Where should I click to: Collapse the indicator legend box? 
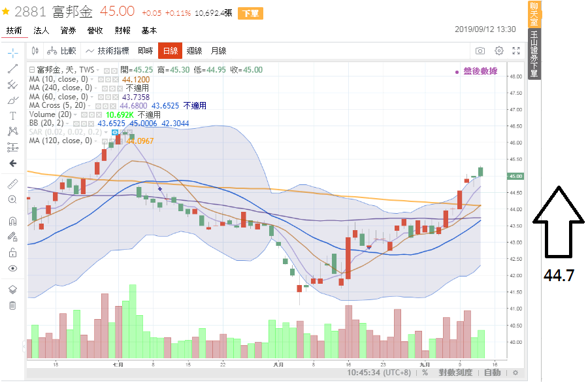click(32, 69)
